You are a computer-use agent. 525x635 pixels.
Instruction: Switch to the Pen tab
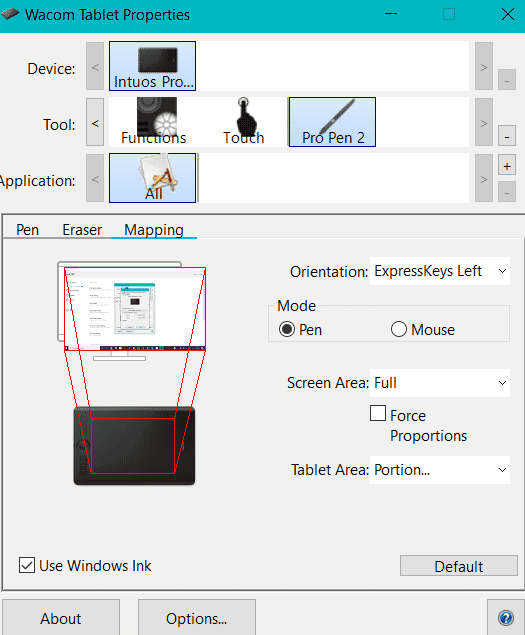click(28, 230)
